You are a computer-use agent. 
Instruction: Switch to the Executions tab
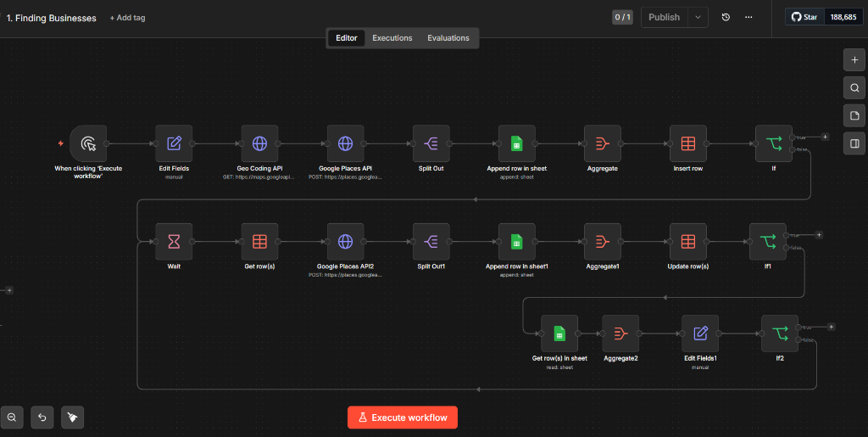pyautogui.click(x=392, y=37)
